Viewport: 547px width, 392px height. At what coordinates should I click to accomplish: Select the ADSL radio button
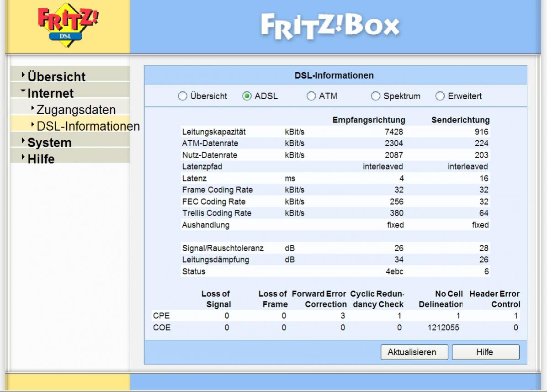click(247, 96)
